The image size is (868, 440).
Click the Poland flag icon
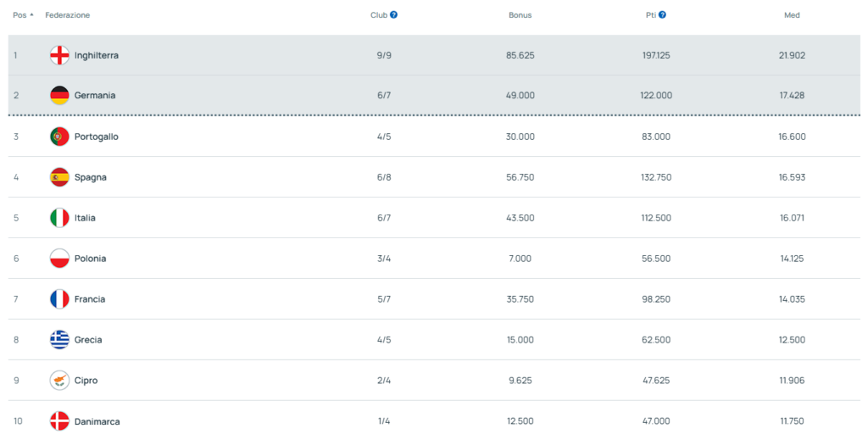(x=59, y=259)
